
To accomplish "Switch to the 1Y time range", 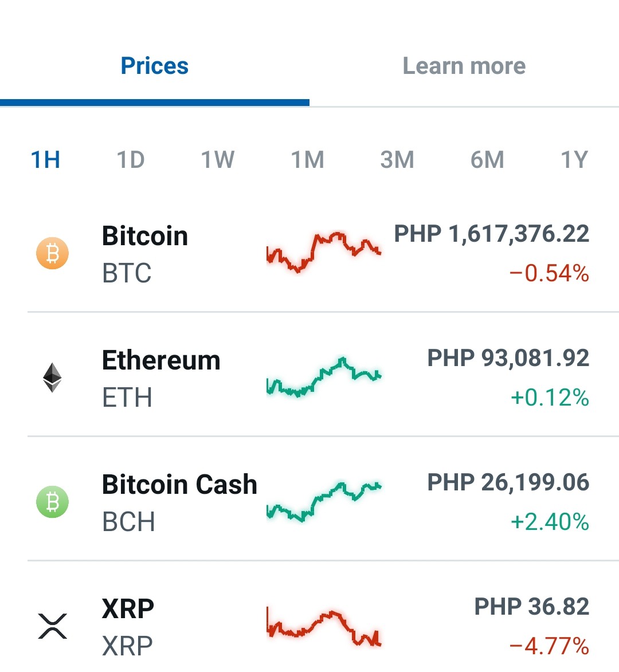I will pyautogui.click(x=574, y=160).
